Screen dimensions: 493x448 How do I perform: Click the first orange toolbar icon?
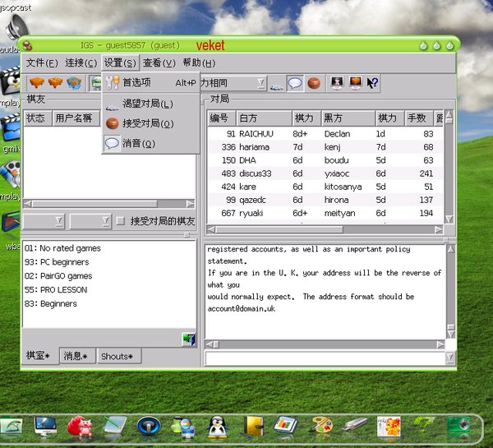click(37, 83)
